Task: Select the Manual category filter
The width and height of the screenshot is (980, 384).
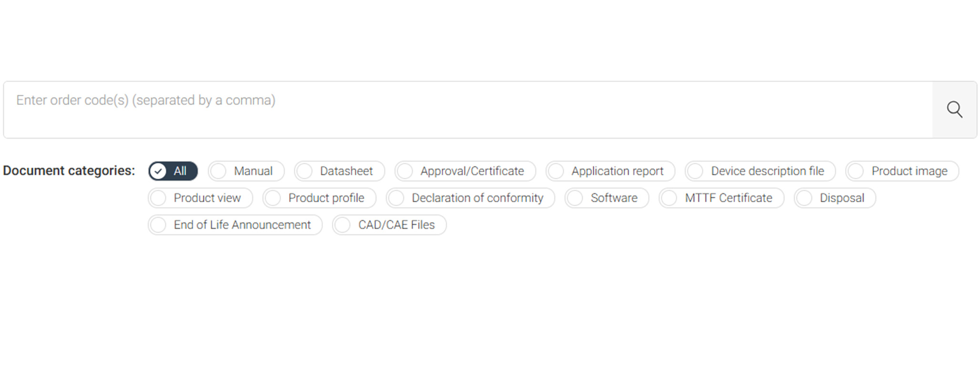Action: (x=246, y=171)
